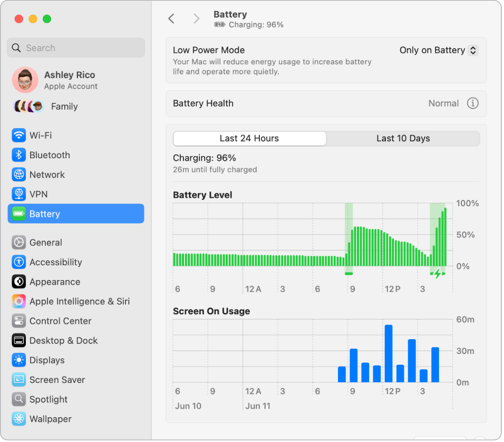Open Wi-Fi settings icon in sidebar

click(x=19, y=136)
